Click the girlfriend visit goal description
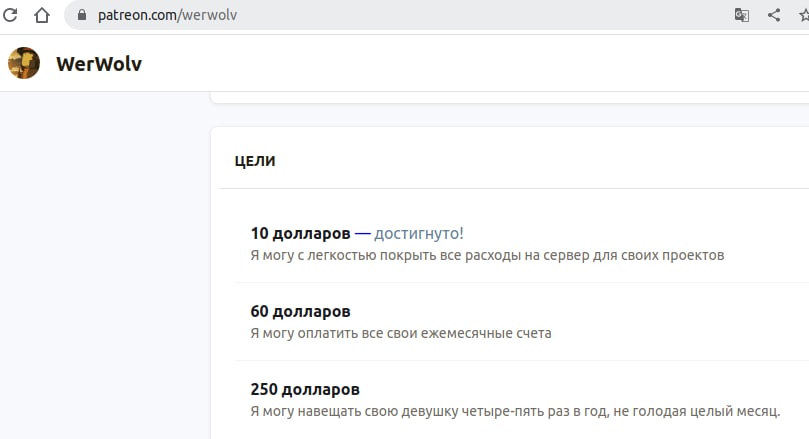 514,411
